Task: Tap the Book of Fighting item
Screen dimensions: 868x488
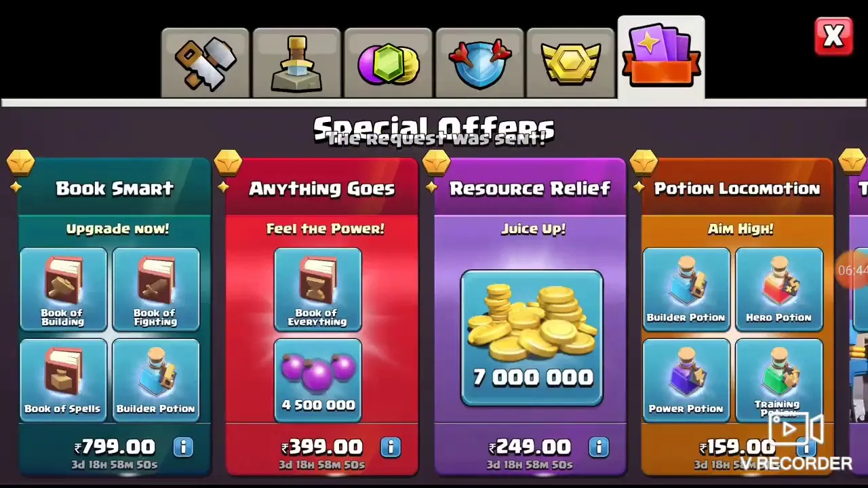Action: (x=156, y=289)
